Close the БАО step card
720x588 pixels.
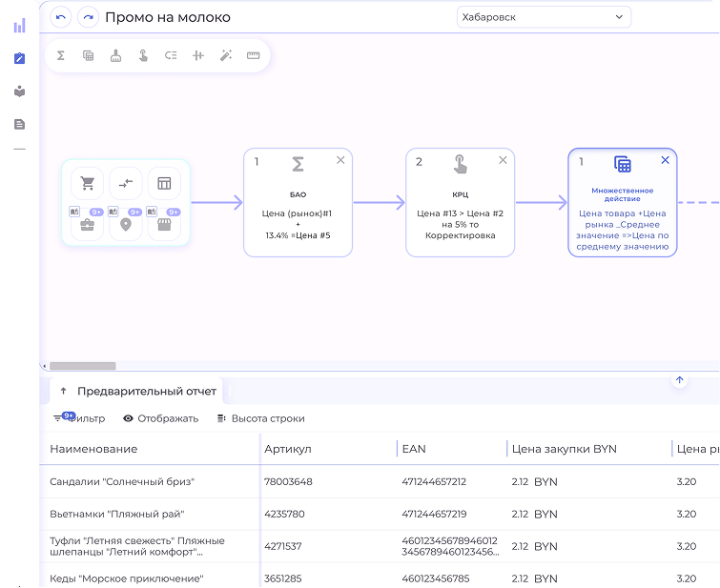point(340,161)
